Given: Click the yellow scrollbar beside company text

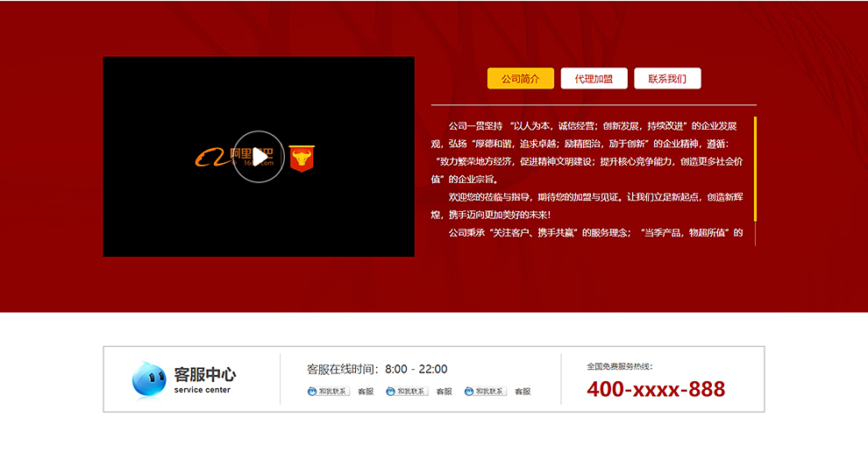Looking at the screenshot, I should point(755,169).
